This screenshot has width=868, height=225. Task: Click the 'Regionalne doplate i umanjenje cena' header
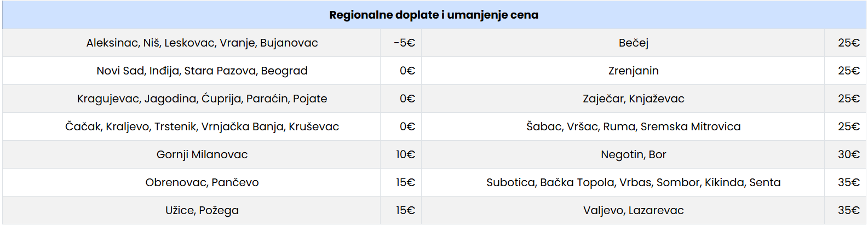434,15
